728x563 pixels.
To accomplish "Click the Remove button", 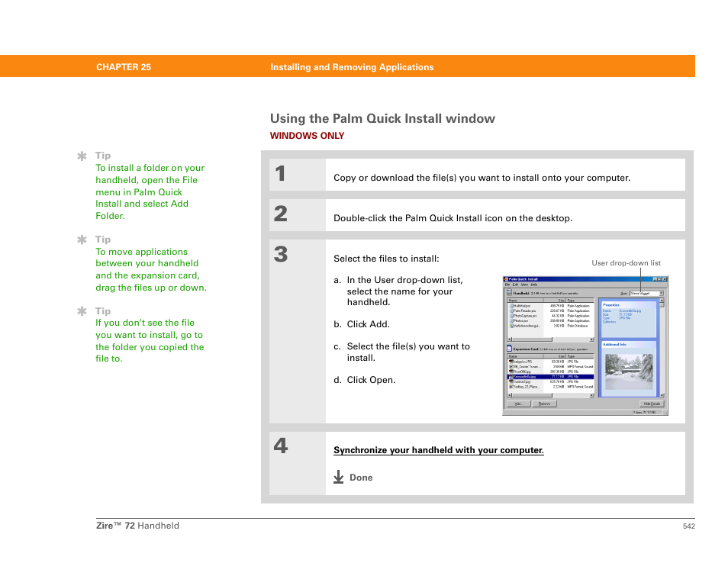I will click(x=544, y=404).
